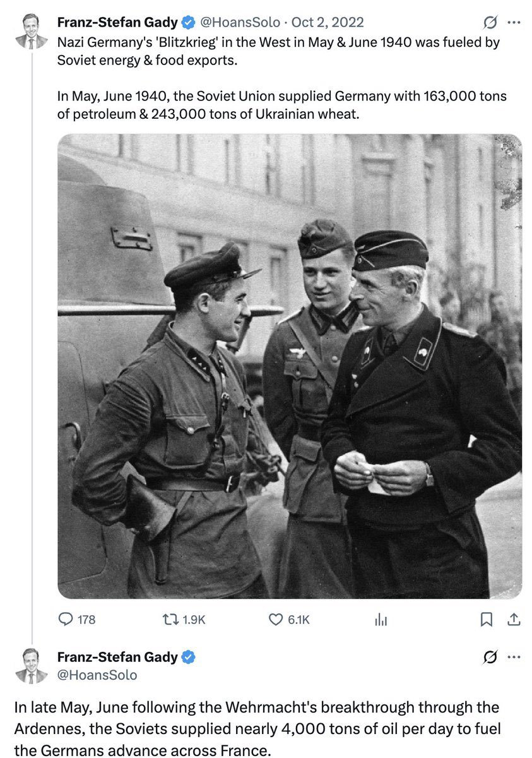Open the Oct 2, 2022 timestamp link
This screenshot has width=532, height=758.
pyautogui.click(x=327, y=22)
